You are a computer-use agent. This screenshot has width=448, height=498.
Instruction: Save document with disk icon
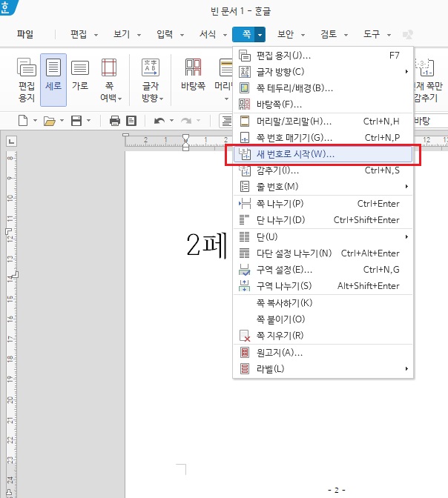(x=76, y=121)
